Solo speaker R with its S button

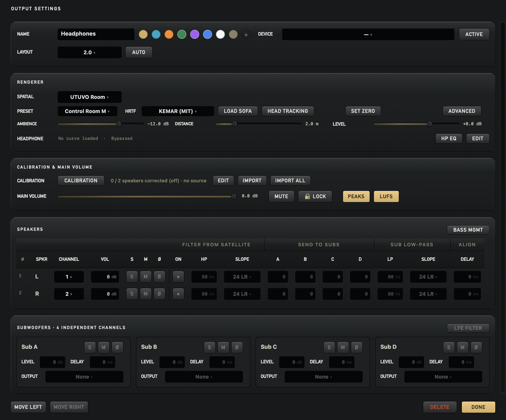coord(132,294)
